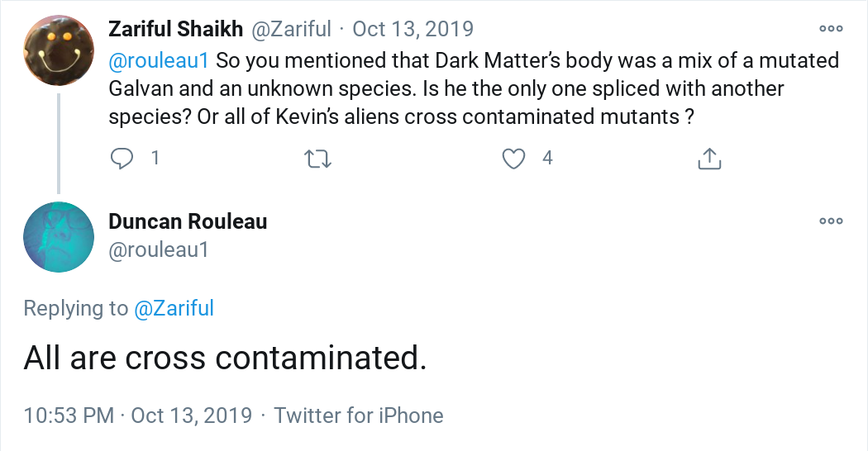868x451 pixels.
Task: Click the reply icon on Zariful's tweet
Action: point(122,158)
